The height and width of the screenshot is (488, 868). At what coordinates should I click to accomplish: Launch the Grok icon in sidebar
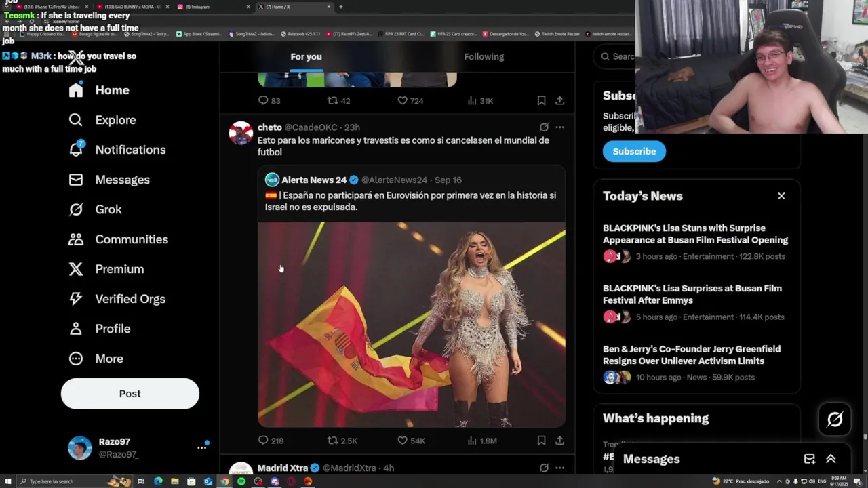pos(75,209)
